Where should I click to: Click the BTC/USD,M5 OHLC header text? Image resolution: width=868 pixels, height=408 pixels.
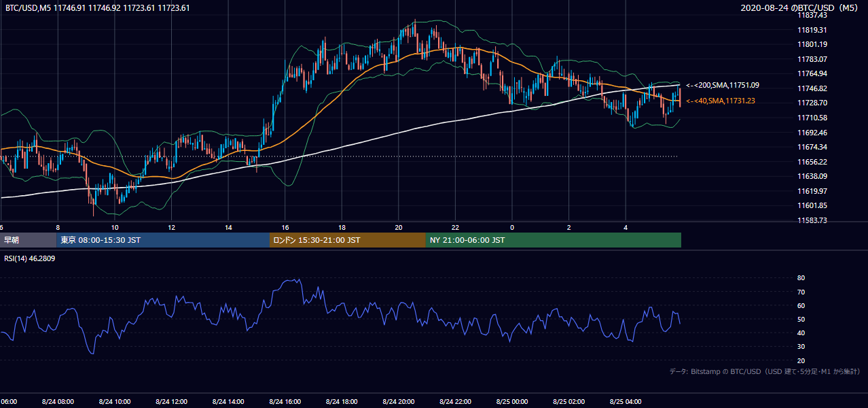tap(96, 8)
